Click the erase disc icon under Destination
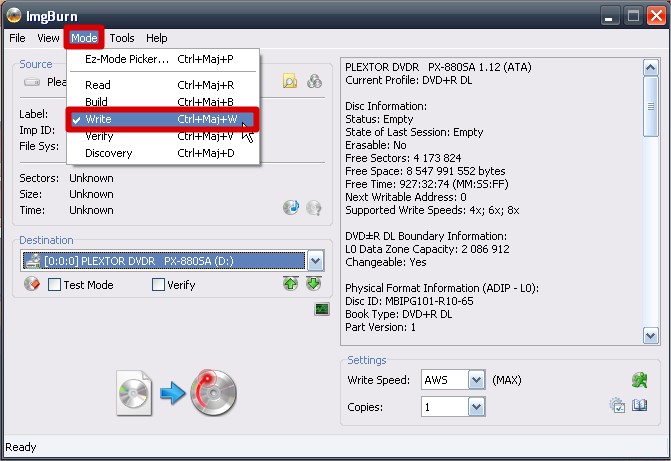 [31, 285]
